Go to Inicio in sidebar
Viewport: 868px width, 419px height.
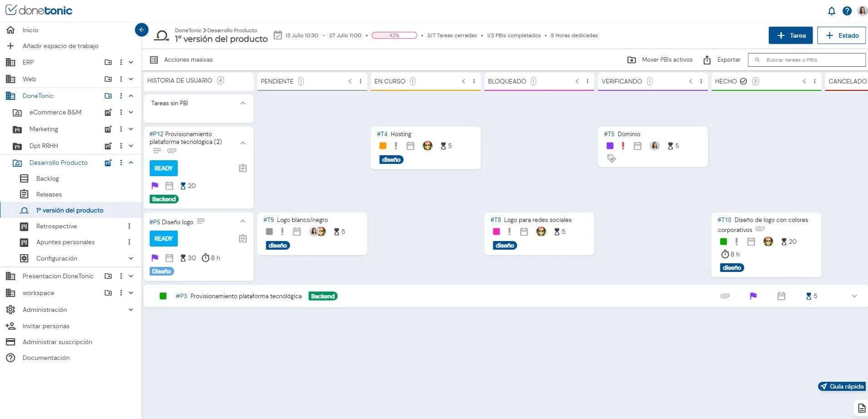[30, 30]
